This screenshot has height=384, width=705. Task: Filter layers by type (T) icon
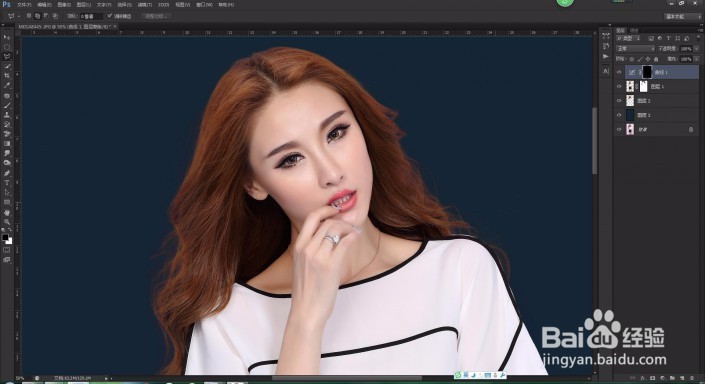coord(669,39)
